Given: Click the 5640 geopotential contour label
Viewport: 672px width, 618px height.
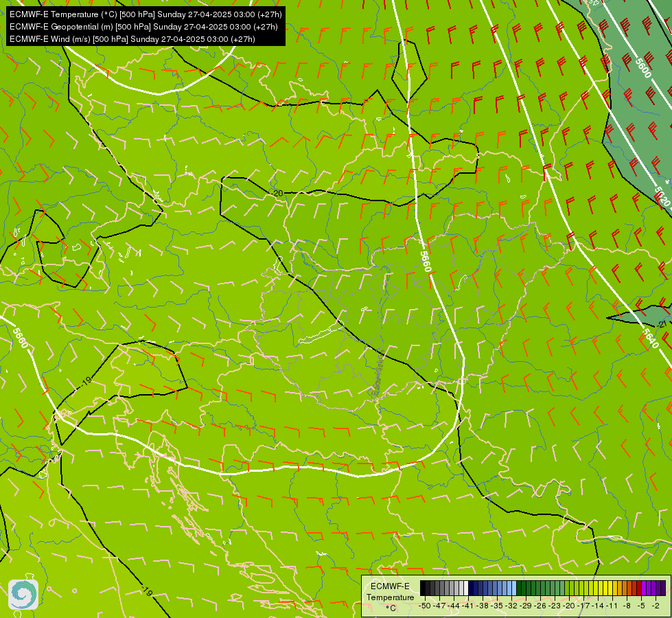Looking at the screenshot, I should [x=650, y=338].
